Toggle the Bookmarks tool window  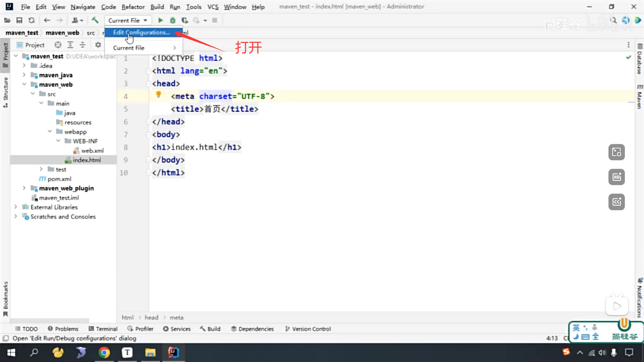pos(5,298)
